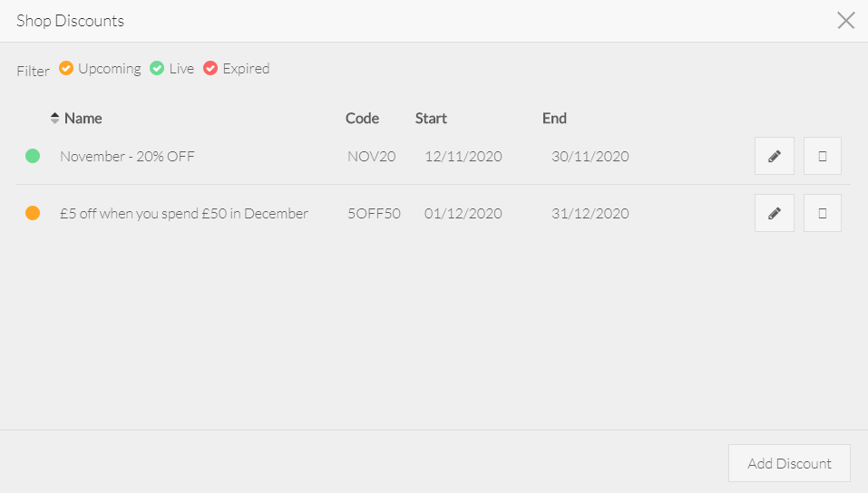
Task: Close the Shop Discounts dialog
Action: pyautogui.click(x=845, y=21)
